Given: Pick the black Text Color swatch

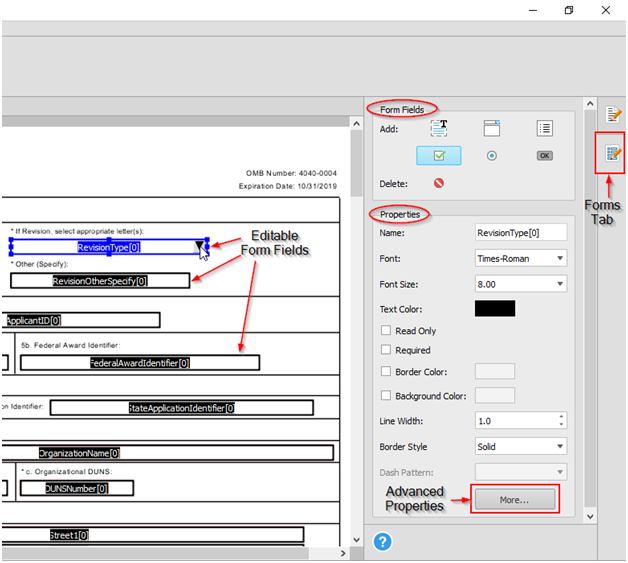Looking at the screenshot, I should (495, 309).
